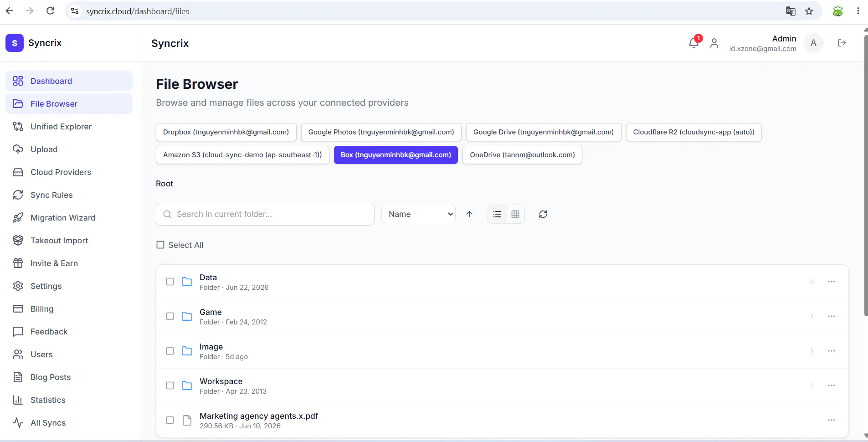Select the Google Drive provider button
The height and width of the screenshot is (442, 868).
tap(544, 132)
